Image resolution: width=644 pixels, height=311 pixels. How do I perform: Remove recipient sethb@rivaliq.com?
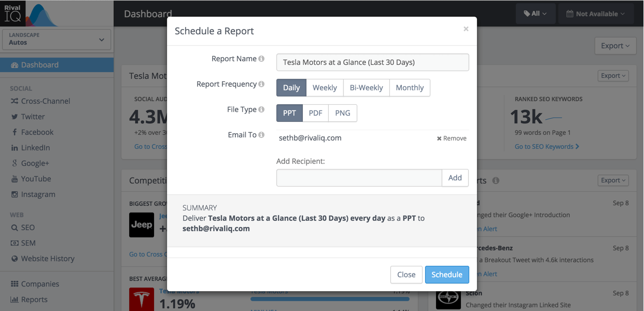(x=452, y=138)
